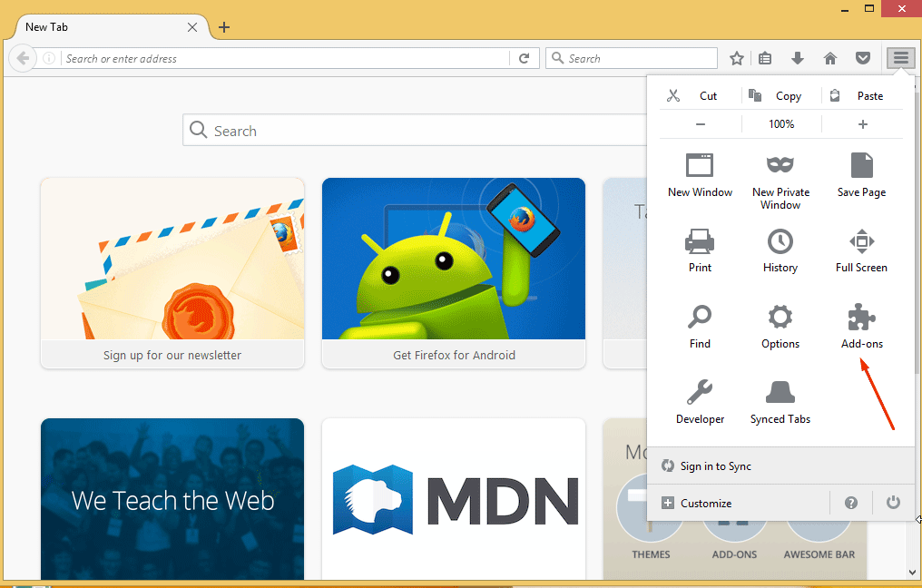Click the Paste command in menu
Image resolution: width=922 pixels, height=588 pixels.
[863, 96]
